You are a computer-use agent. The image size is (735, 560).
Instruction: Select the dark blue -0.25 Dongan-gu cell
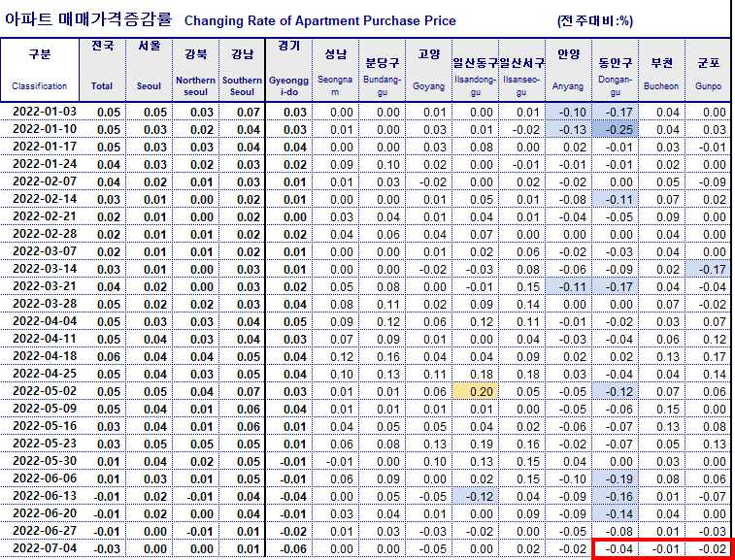615,129
